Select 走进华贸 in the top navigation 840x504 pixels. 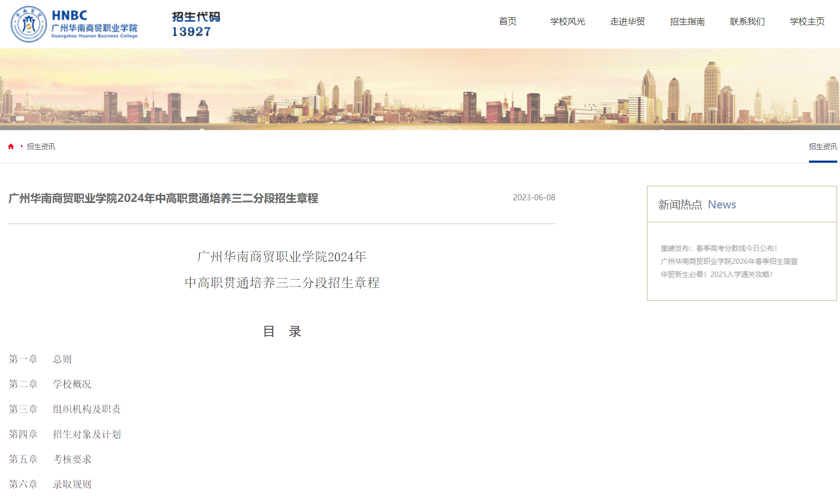tap(627, 22)
